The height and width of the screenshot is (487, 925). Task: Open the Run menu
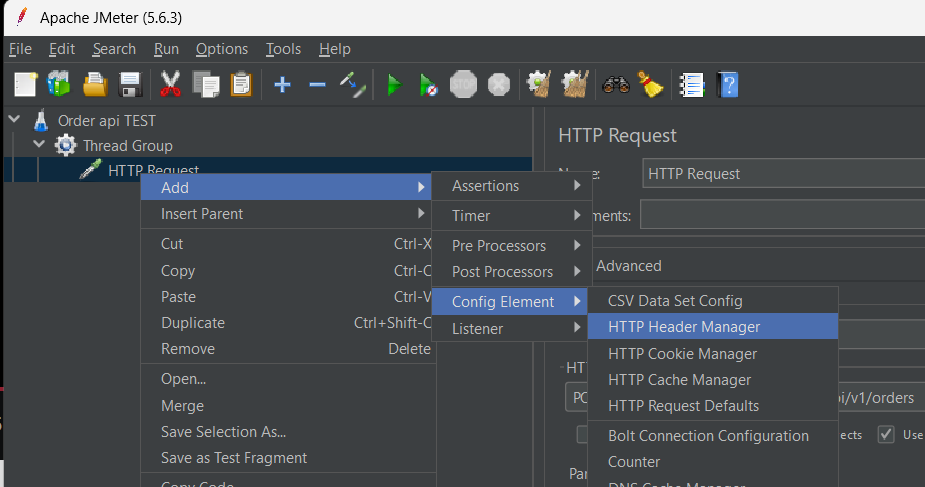(166, 49)
